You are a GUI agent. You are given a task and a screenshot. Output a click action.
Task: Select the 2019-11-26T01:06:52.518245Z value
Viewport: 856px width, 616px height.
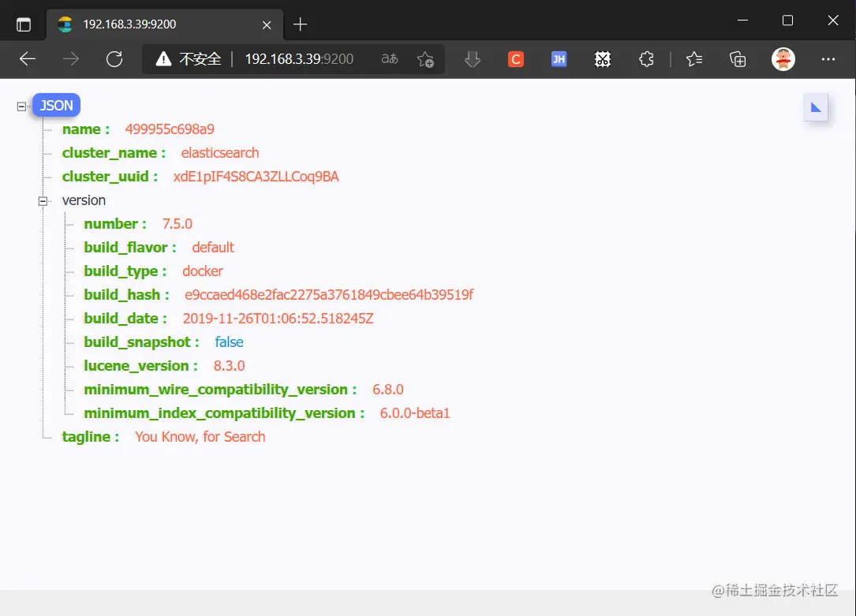pyautogui.click(x=278, y=319)
